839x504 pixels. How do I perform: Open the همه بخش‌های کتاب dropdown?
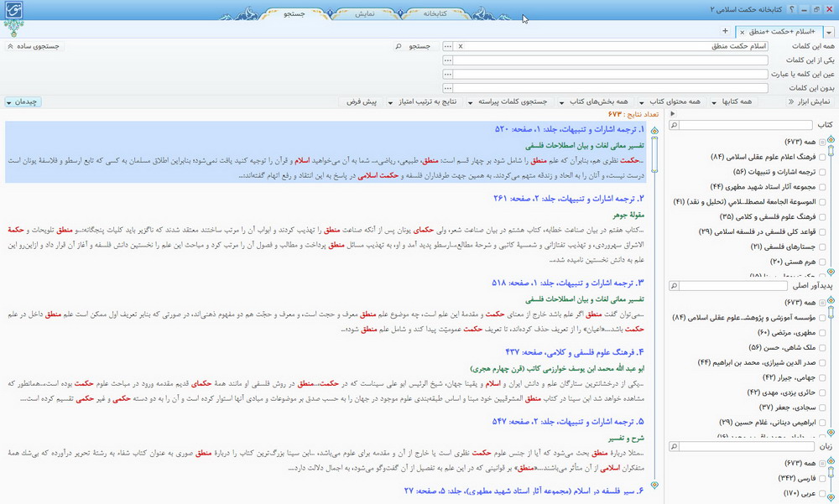coord(593,101)
